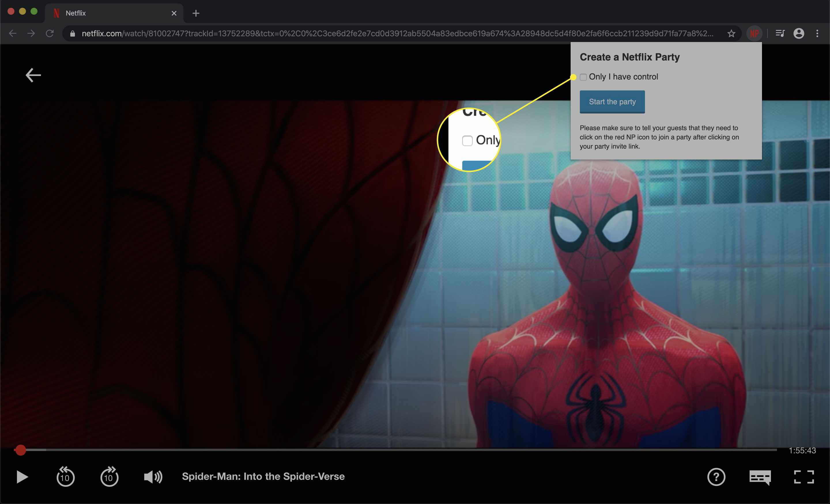Go back using the player arrow

tap(33, 75)
